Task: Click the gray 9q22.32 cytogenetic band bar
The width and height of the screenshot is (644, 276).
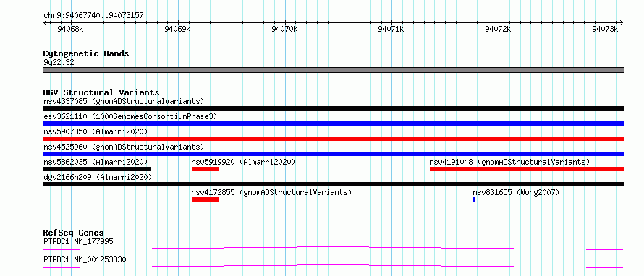Action: 334,70
